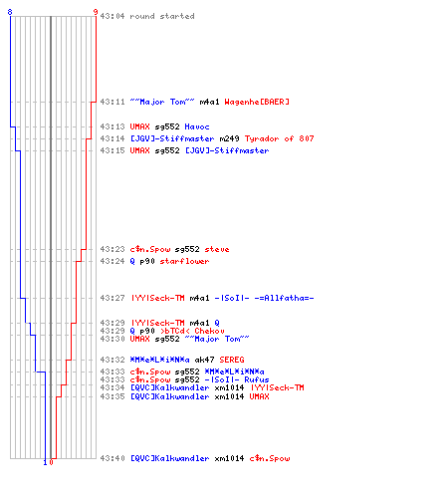Screen dimensions: 448x498
Task: Select [QVC]Kalkwandler at the 43:40 event
Action: 169,458
